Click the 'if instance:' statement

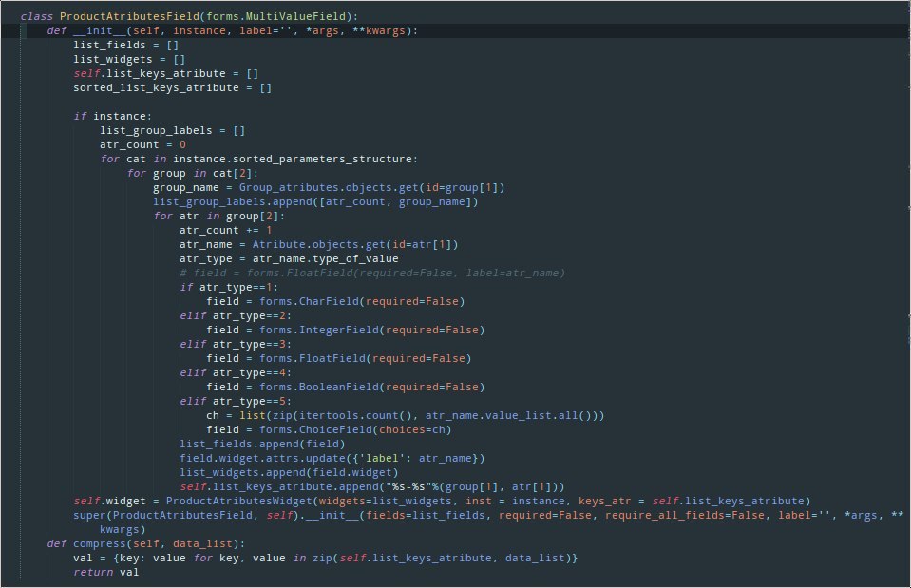pos(112,116)
